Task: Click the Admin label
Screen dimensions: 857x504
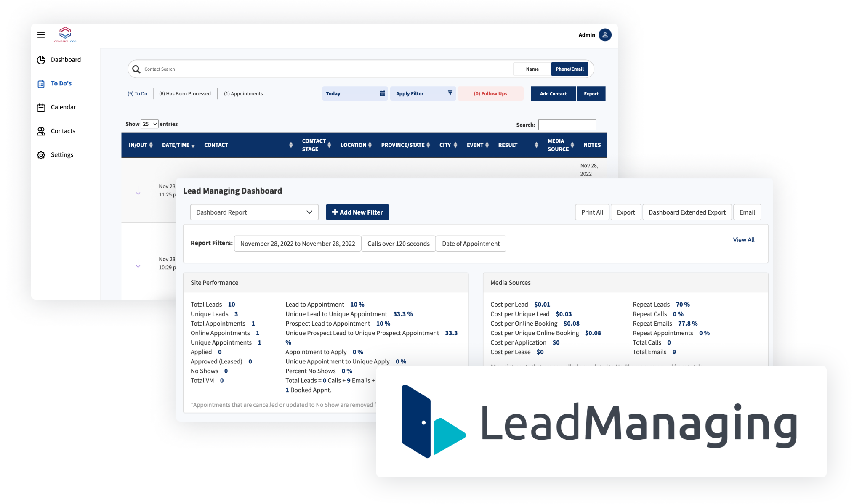Action: [586, 35]
